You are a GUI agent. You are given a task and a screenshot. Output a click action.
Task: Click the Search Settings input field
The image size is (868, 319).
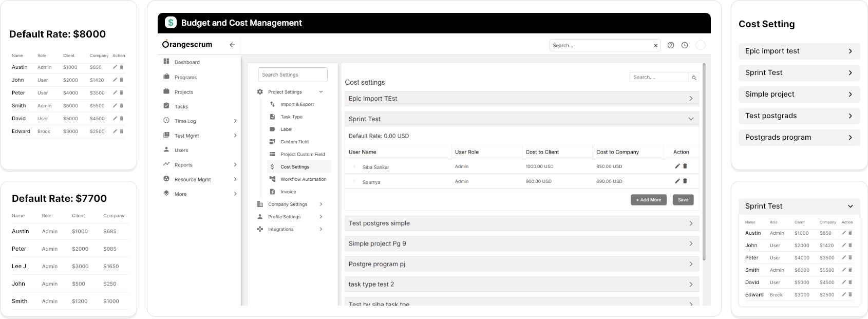pos(293,75)
